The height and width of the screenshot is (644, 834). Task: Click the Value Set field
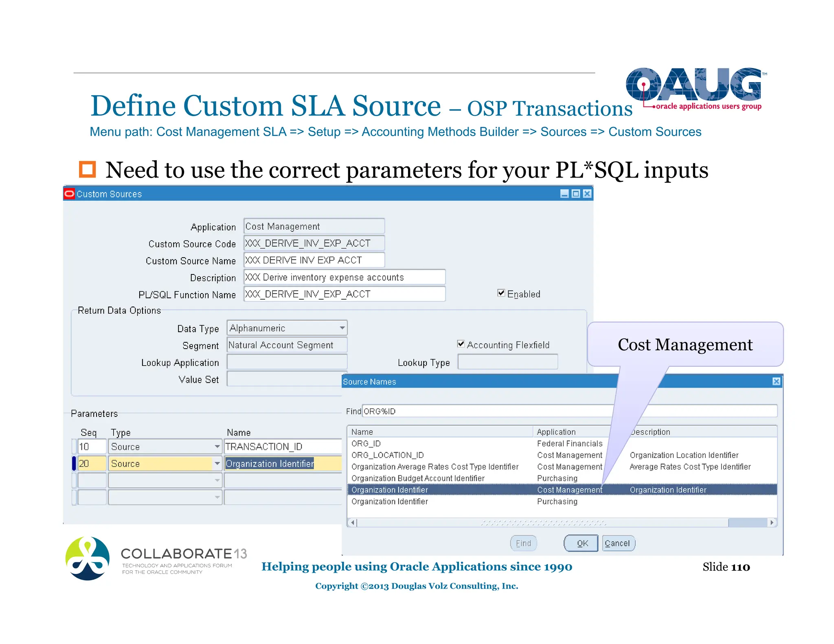click(x=285, y=379)
